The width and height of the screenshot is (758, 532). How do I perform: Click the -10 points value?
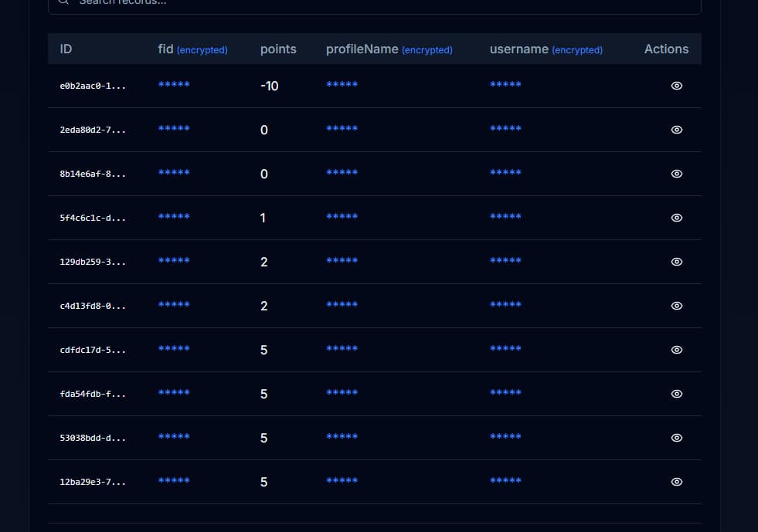point(269,86)
